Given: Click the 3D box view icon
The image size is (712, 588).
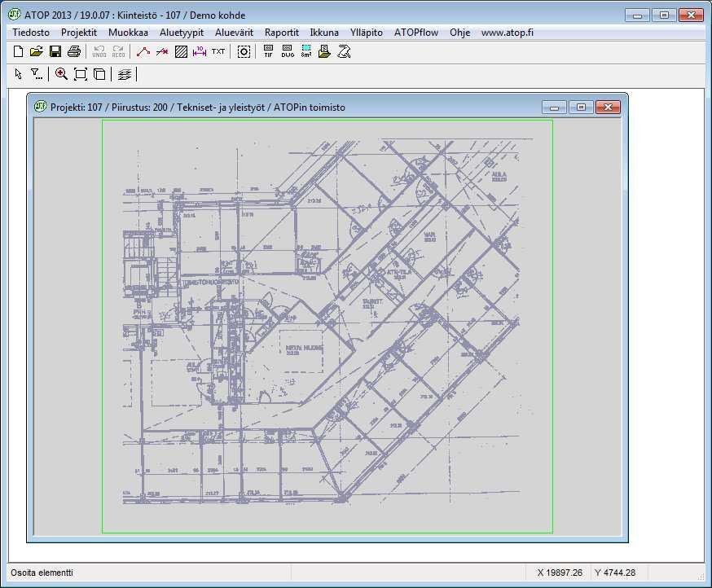Looking at the screenshot, I should [99, 74].
